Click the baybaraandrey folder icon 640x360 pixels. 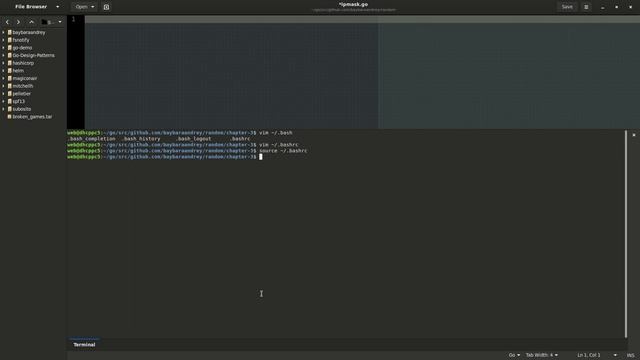click(x=10, y=32)
